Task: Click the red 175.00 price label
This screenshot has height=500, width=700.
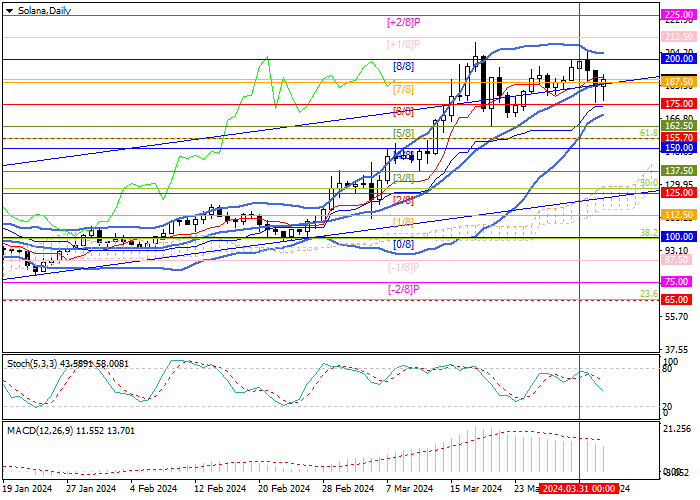Action: coord(678,104)
